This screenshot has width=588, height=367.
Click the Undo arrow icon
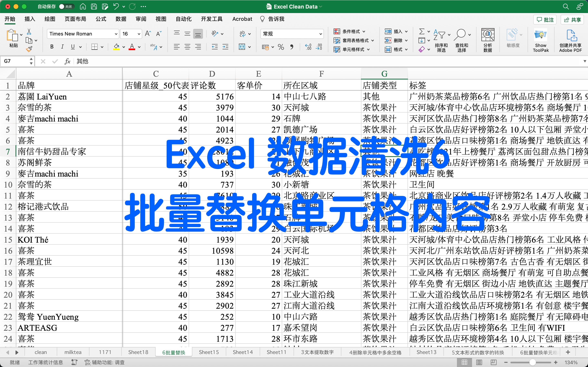[x=116, y=7]
